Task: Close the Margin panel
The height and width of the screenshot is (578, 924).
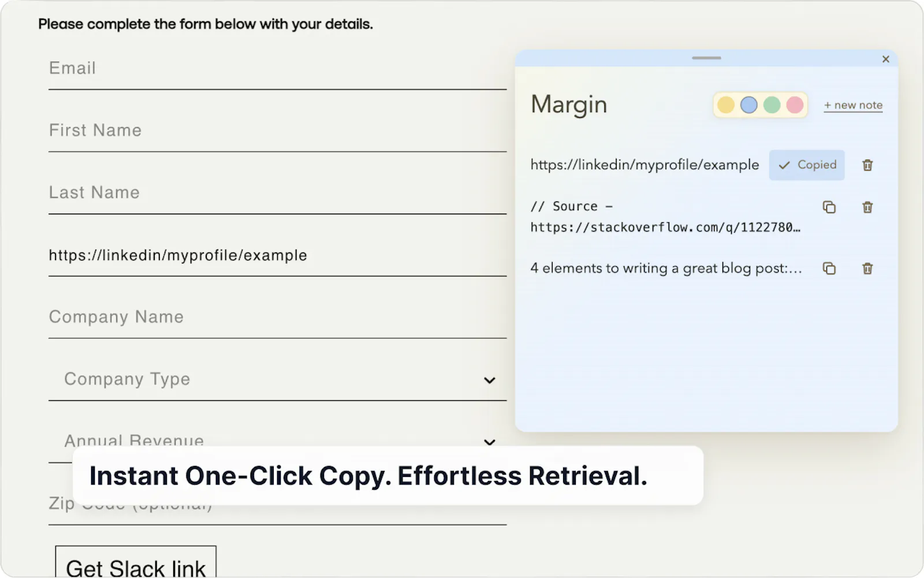Action: [x=886, y=59]
